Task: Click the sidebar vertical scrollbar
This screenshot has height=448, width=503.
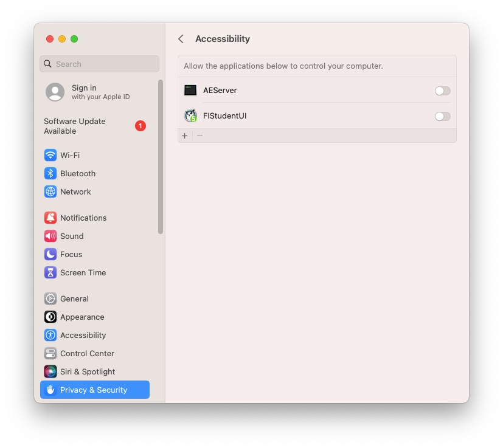Action: (x=161, y=156)
